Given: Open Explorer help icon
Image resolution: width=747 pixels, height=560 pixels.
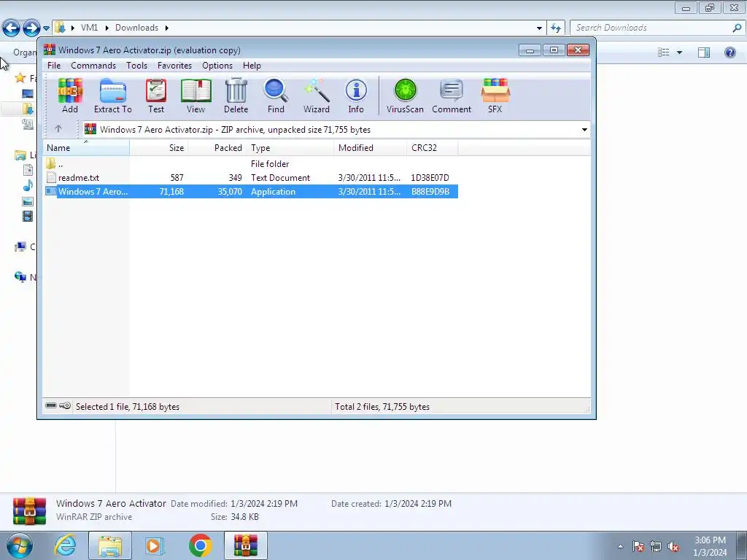Looking at the screenshot, I should [x=729, y=52].
